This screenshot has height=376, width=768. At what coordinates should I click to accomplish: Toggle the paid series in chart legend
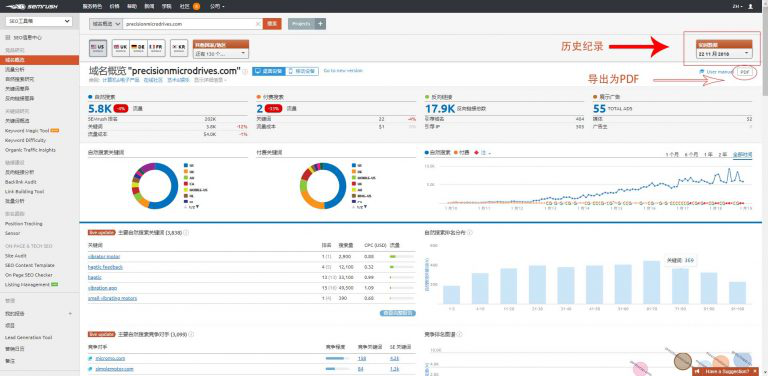click(x=461, y=153)
